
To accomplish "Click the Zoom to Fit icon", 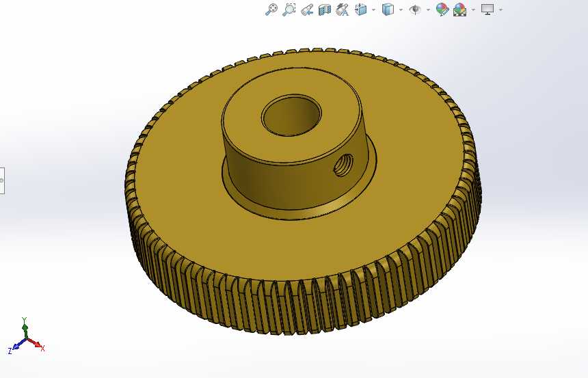I will [x=271, y=10].
